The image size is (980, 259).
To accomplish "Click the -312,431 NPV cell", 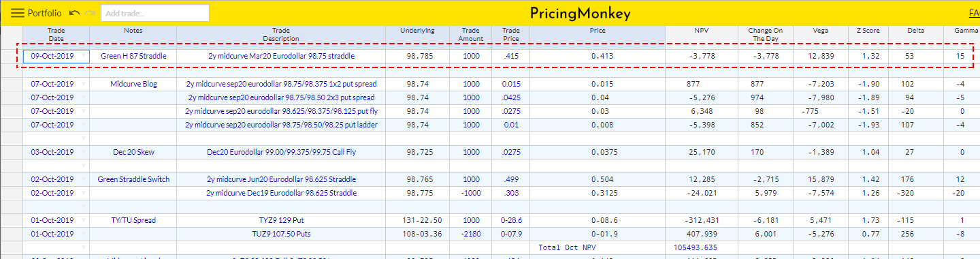I will tap(701, 220).
